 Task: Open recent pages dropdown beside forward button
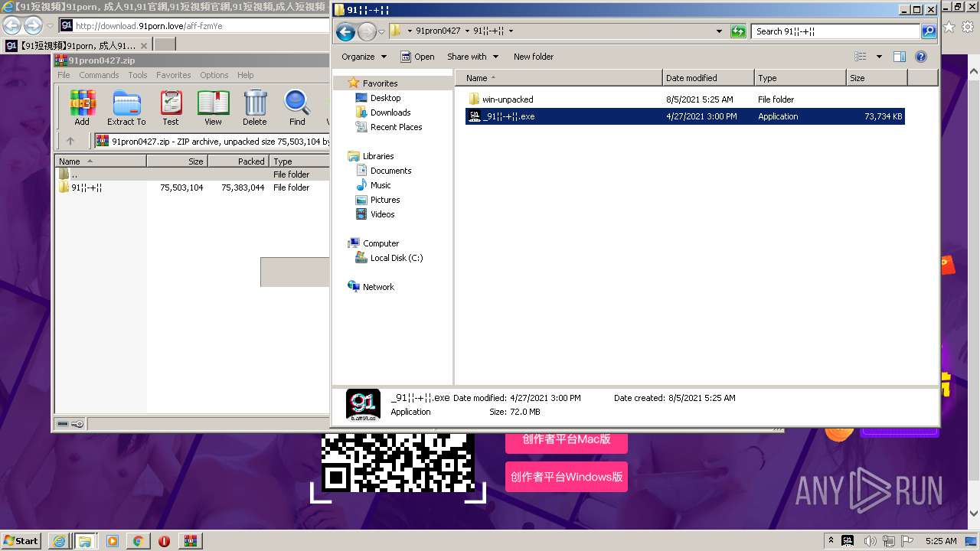[381, 31]
